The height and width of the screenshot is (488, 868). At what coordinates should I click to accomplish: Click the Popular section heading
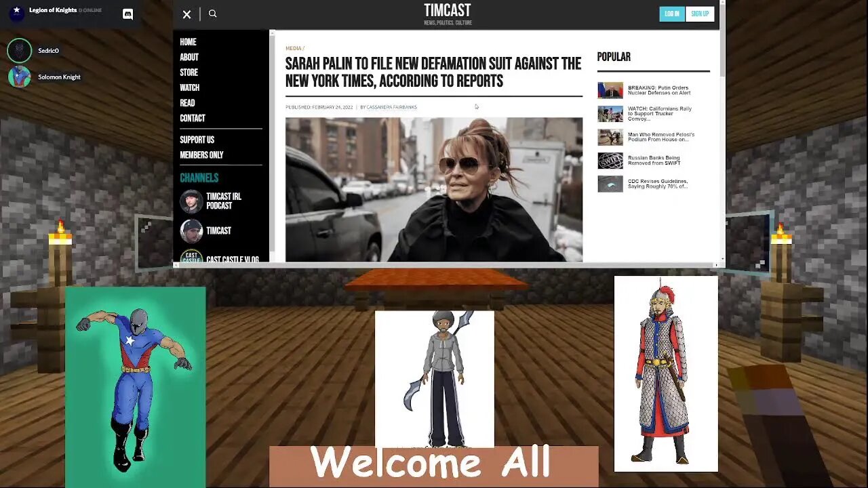(614, 57)
